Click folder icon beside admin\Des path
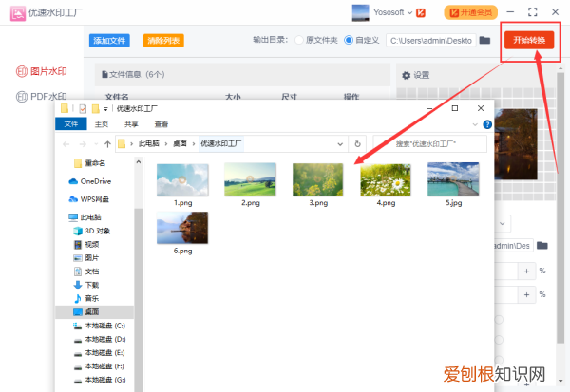The height and width of the screenshot is (392, 570). click(542, 245)
